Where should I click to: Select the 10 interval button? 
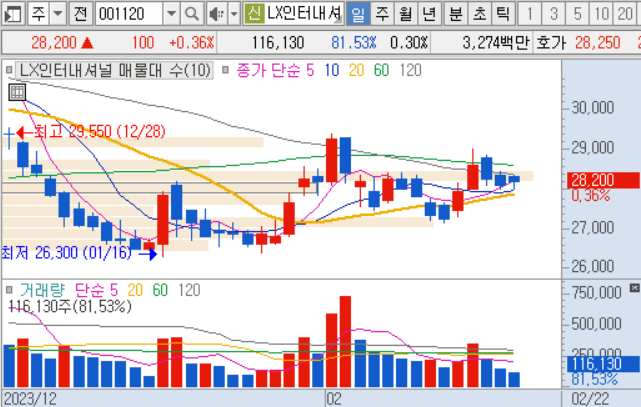(x=601, y=14)
